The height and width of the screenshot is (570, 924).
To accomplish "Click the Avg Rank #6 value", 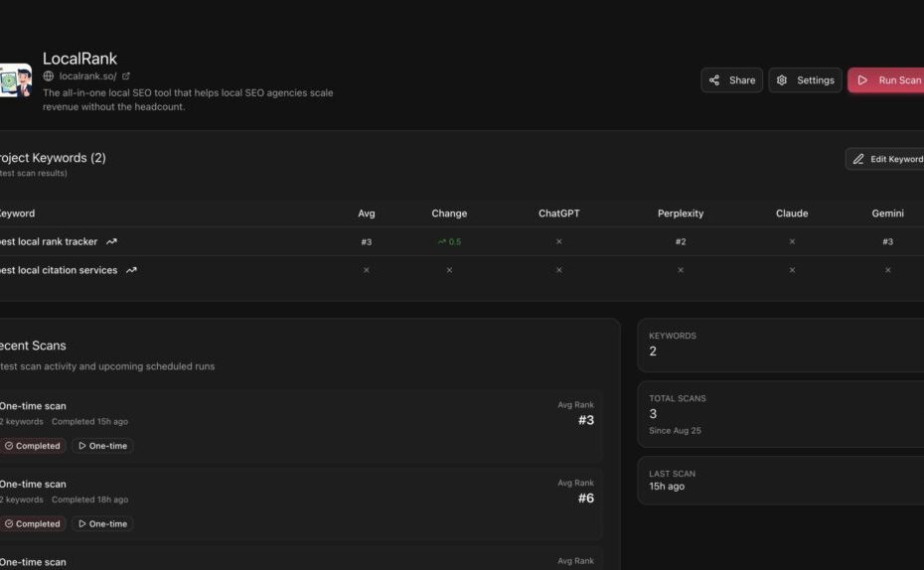I will click(x=586, y=499).
